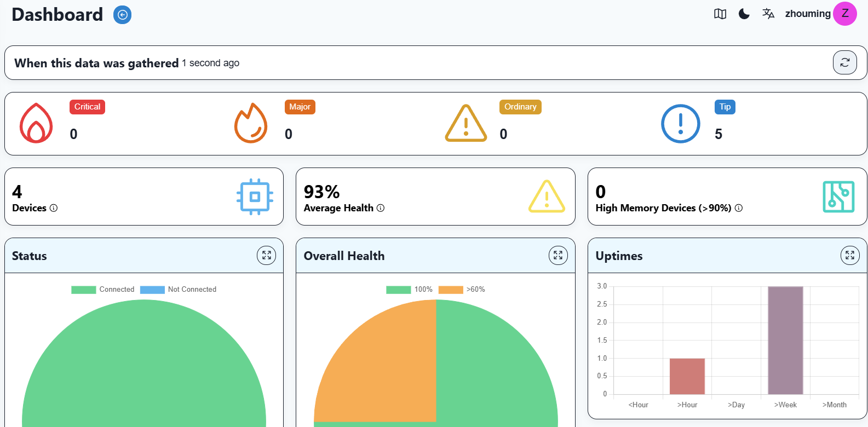Toggle the Connected legend item
Screen dimensions: 868x427
pyautogui.click(x=103, y=290)
